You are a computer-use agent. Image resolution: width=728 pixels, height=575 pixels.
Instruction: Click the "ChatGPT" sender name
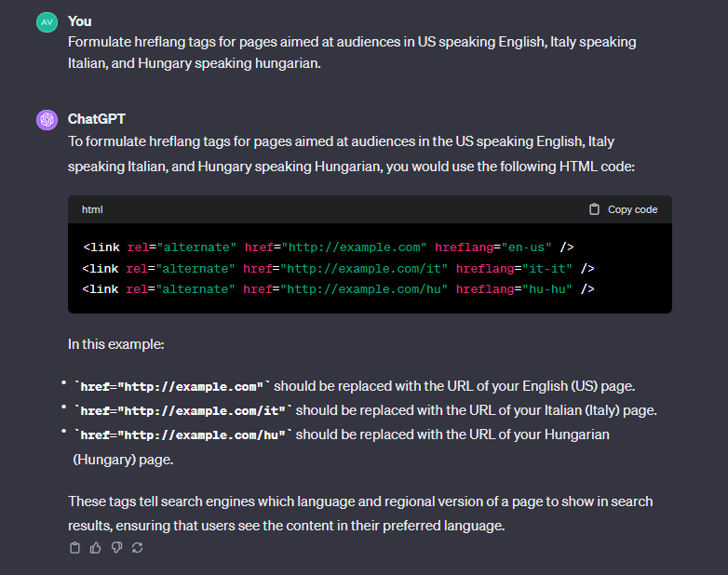pos(96,119)
